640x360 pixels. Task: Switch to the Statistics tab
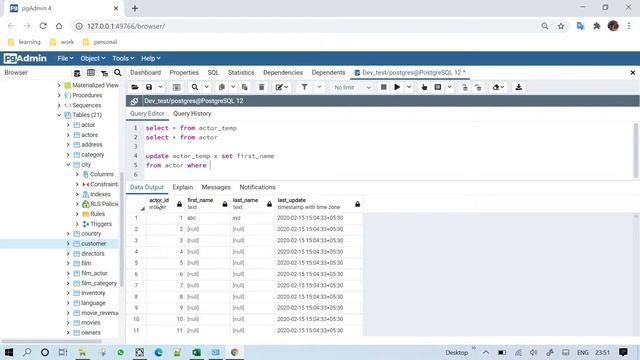pos(241,73)
